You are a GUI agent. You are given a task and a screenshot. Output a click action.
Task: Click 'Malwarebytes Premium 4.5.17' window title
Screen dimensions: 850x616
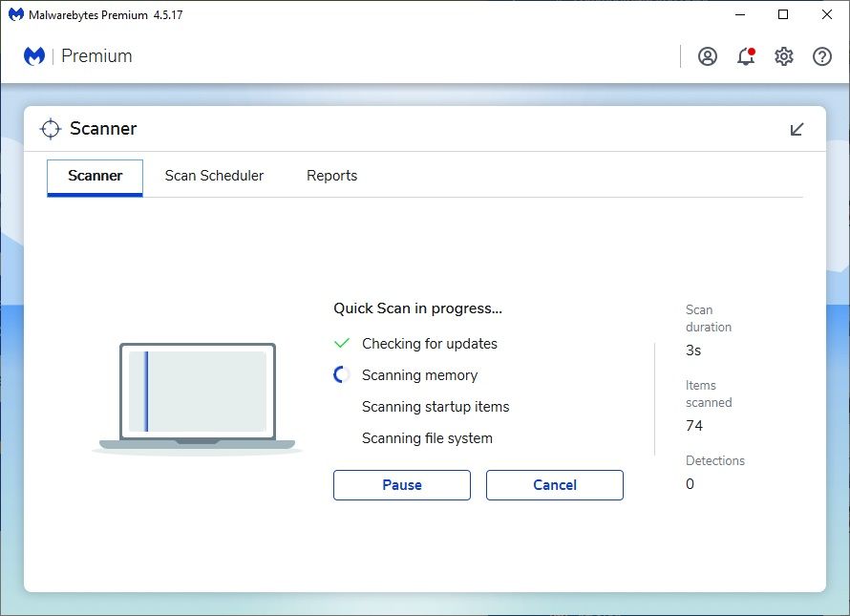point(106,15)
